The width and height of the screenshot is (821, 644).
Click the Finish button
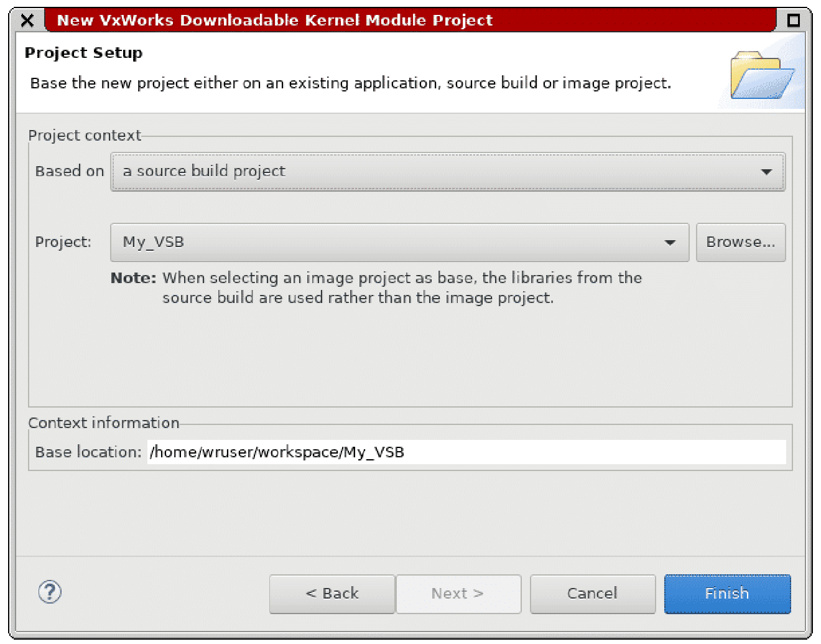pos(726,594)
